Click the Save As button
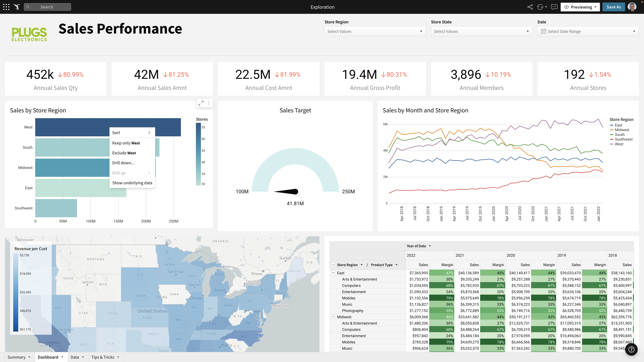Viewport: 644px width, 362px height. tap(614, 7)
